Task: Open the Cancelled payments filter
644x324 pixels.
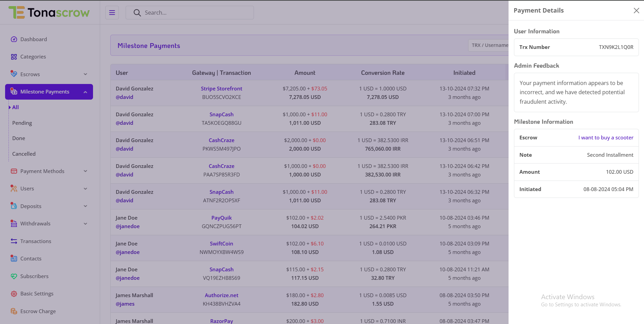Action: click(x=24, y=154)
